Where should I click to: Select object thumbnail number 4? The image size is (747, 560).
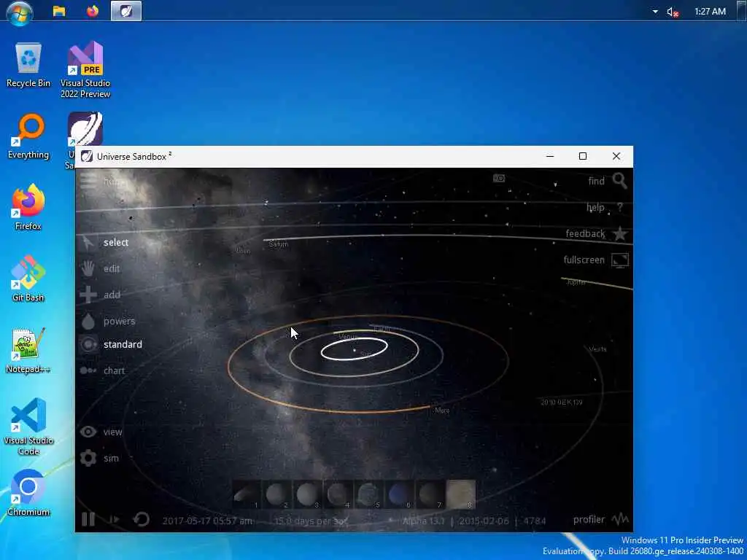coord(338,494)
